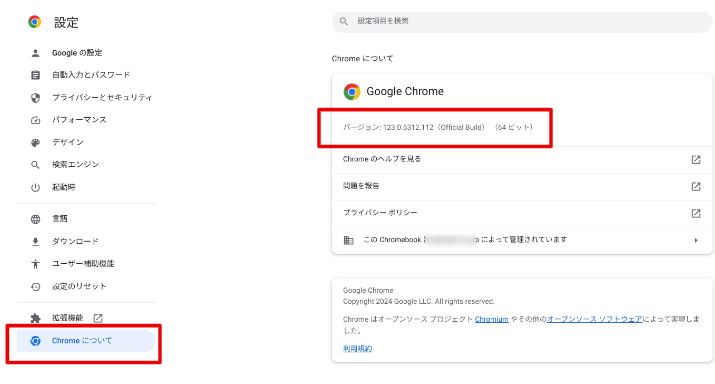Click the reset clock icon for 設定のリセット
715x384 pixels.
[35, 286]
